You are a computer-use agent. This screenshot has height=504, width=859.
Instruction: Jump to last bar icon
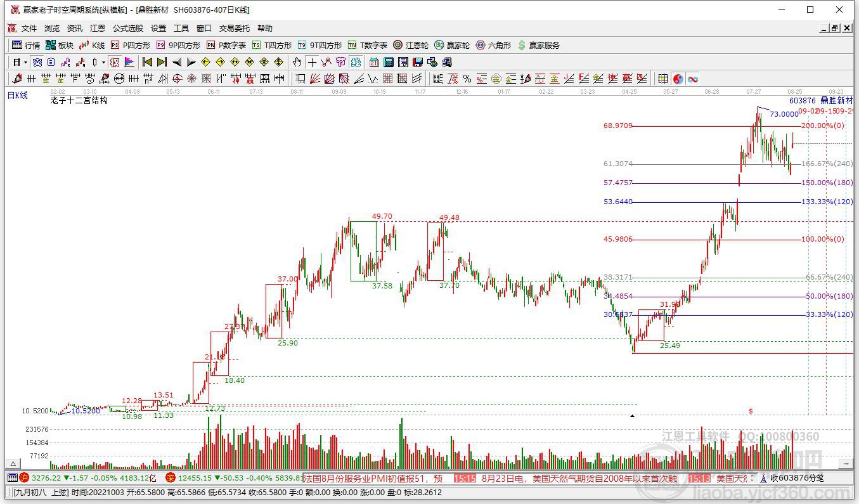coord(162,62)
